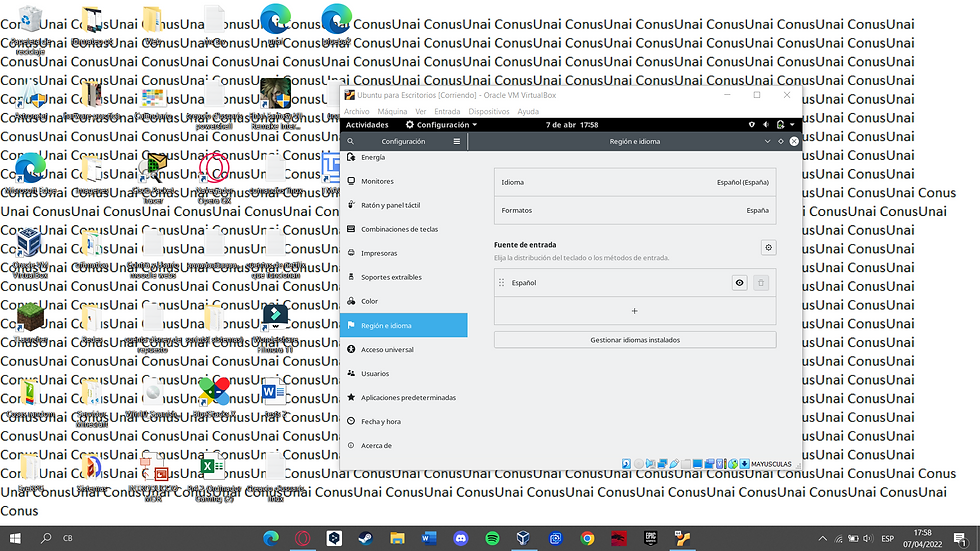Click the Idioma row showing Español (España)

pos(635,182)
